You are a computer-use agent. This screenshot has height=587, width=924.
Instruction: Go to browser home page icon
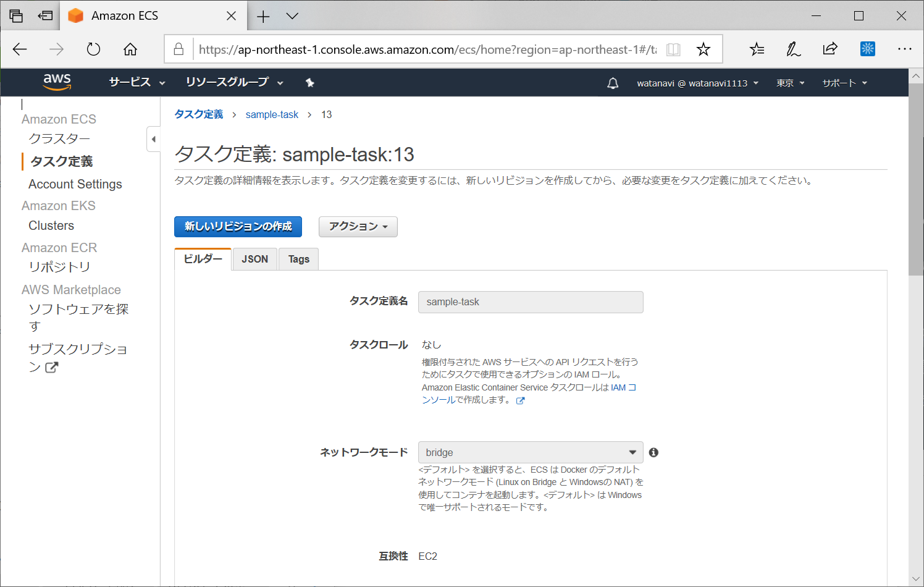click(x=130, y=49)
